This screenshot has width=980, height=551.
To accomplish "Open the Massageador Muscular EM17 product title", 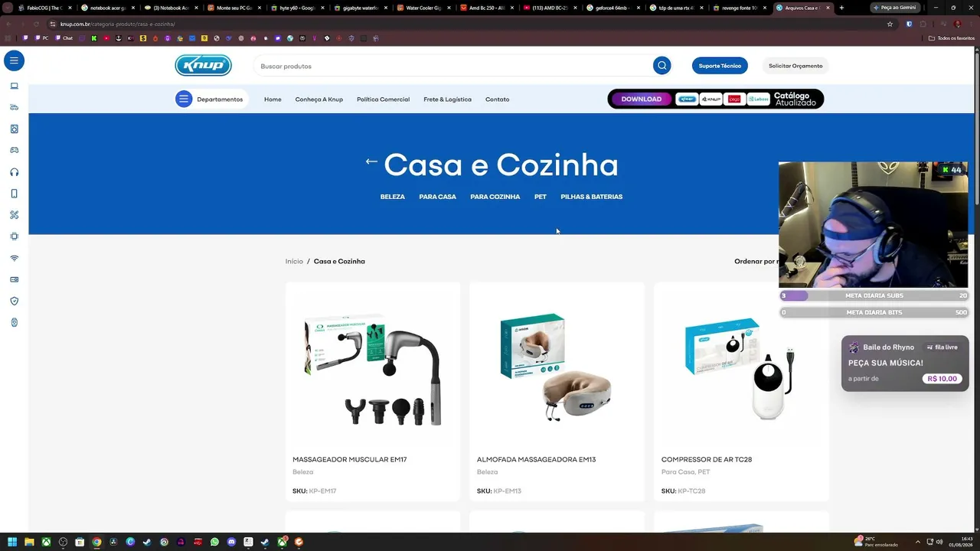I will pyautogui.click(x=349, y=459).
